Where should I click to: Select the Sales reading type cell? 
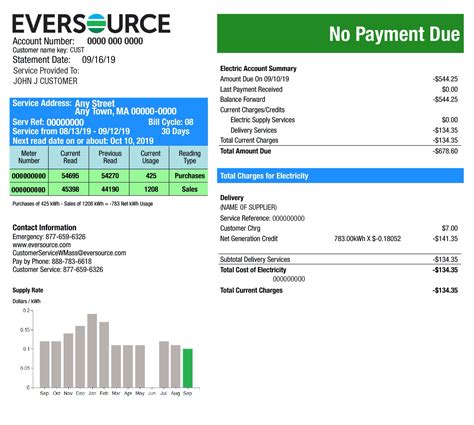click(x=189, y=189)
